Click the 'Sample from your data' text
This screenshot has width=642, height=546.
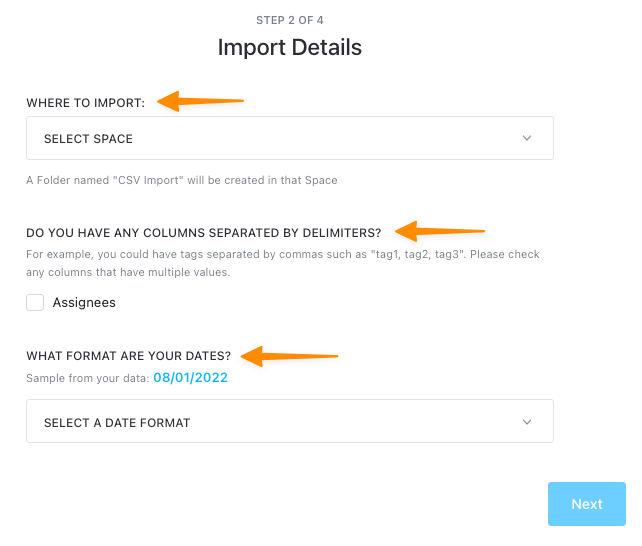click(87, 378)
